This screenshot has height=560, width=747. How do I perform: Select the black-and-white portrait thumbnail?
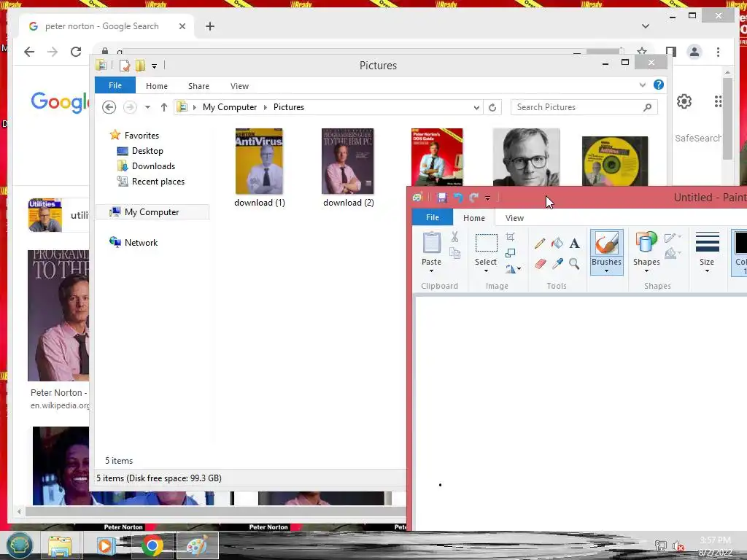coord(527,157)
